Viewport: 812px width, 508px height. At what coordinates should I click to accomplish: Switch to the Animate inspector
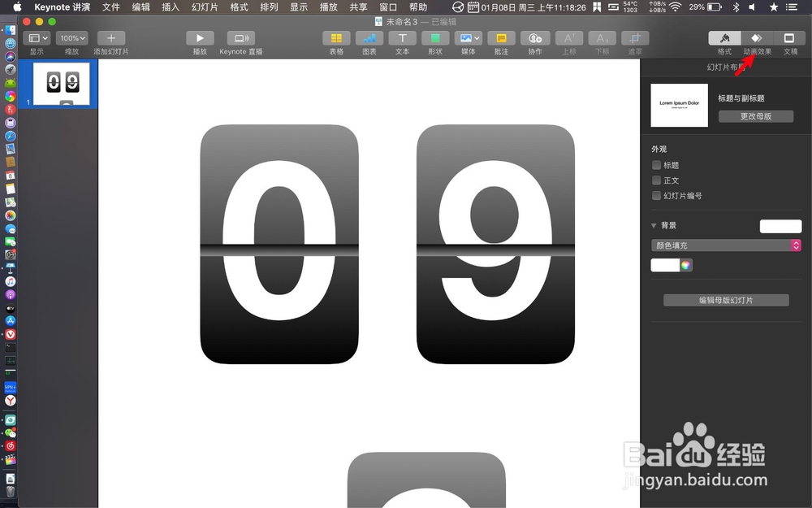[757, 38]
